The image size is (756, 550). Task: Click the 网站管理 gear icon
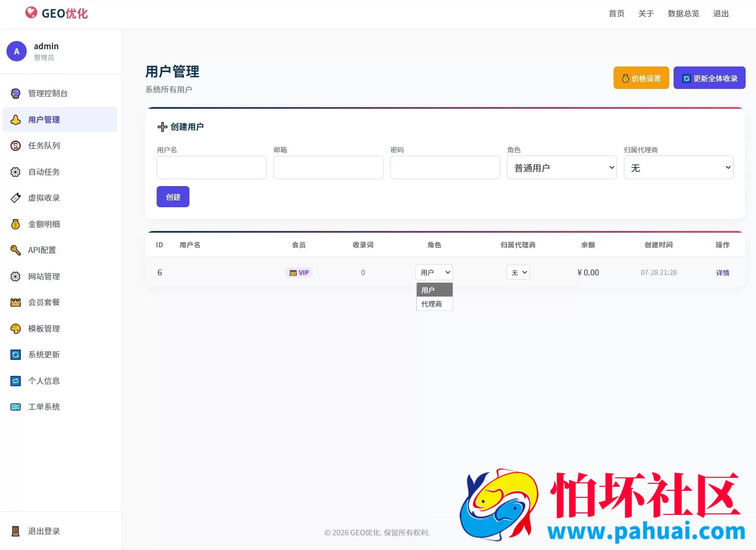click(16, 276)
